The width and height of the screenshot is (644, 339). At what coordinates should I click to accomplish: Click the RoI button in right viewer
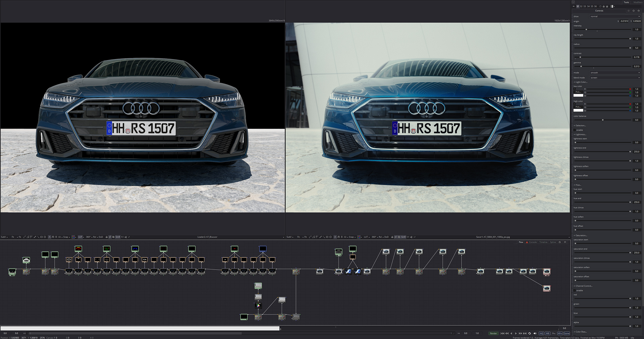[380, 237]
